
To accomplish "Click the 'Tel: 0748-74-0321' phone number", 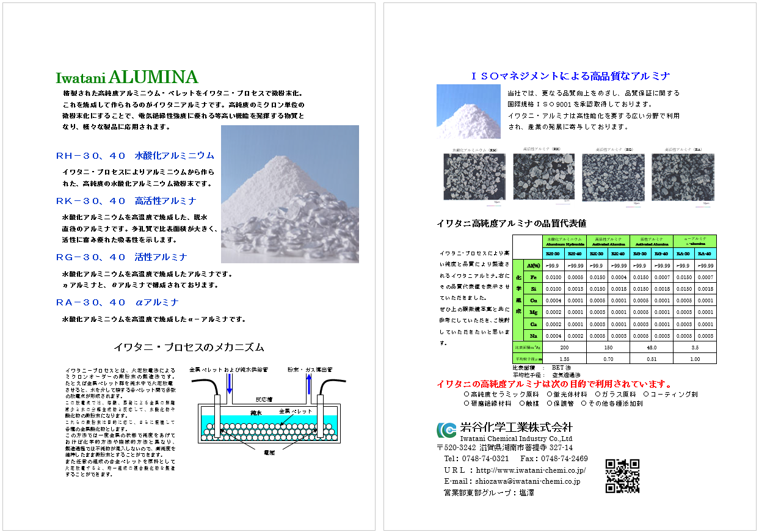I will coord(477,459).
